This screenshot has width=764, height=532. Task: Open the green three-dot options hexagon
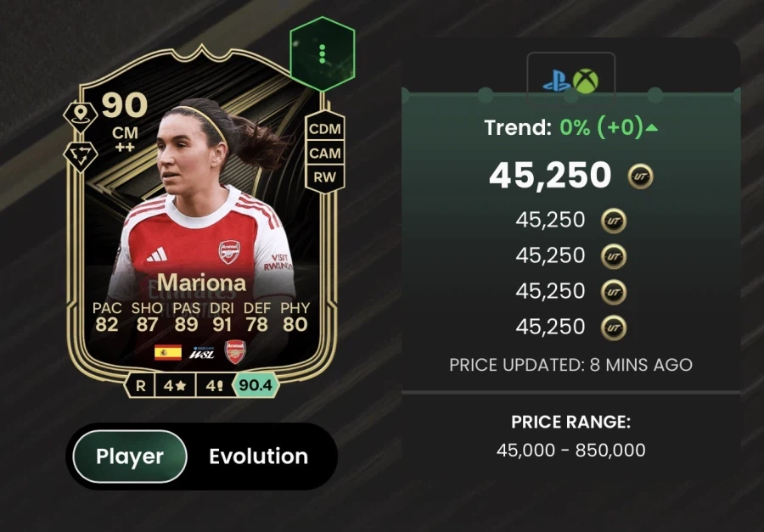[322, 54]
